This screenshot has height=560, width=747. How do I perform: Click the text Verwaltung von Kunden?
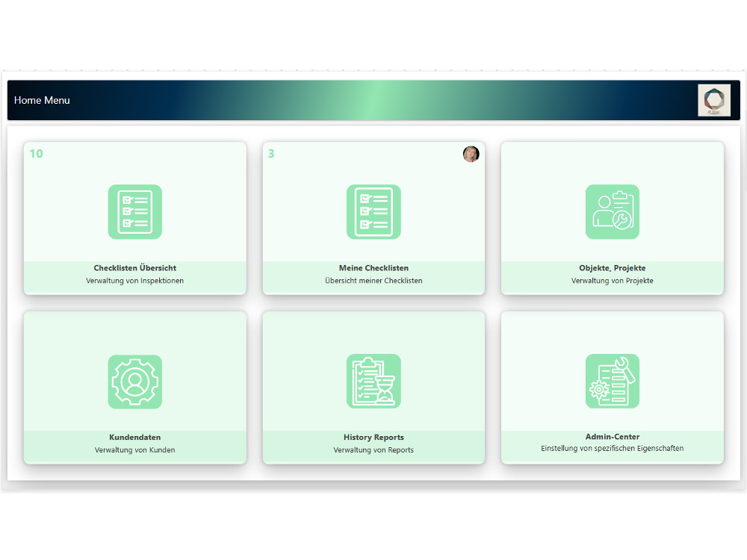coord(134,450)
